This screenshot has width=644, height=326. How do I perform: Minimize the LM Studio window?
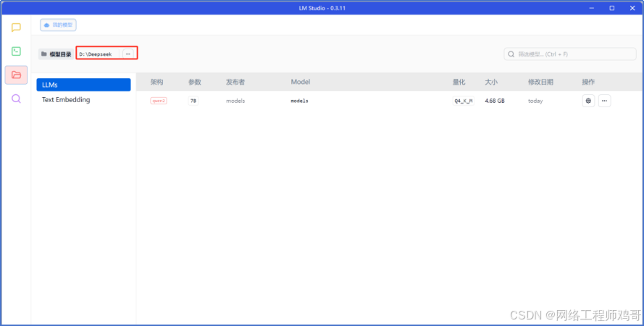592,8
